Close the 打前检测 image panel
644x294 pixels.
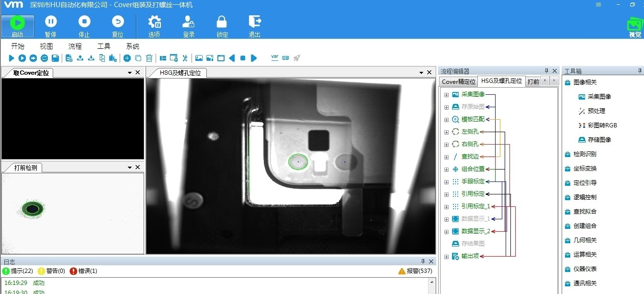pyautogui.click(x=138, y=168)
